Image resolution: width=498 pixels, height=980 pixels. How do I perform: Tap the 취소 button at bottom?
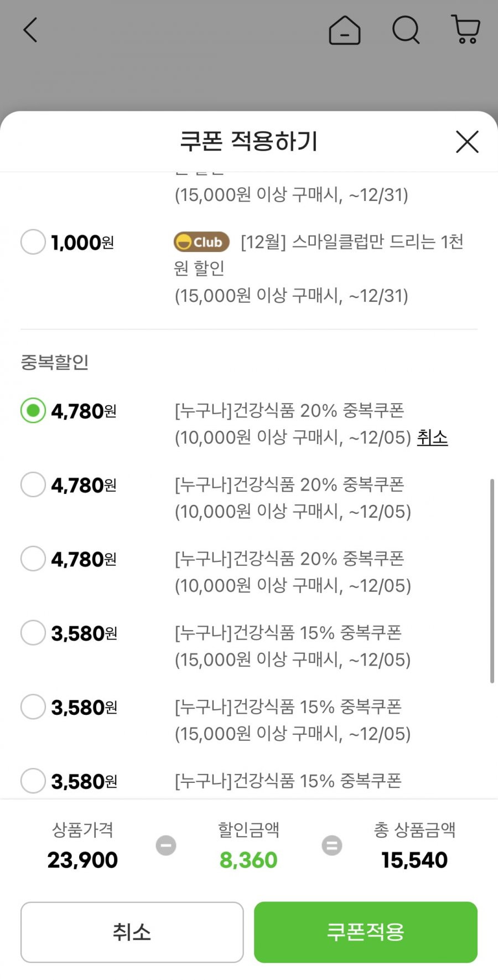tap(132, 932)
